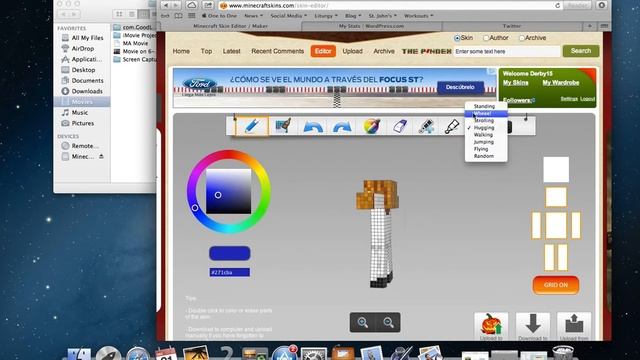Go back in Safari history

165,5
